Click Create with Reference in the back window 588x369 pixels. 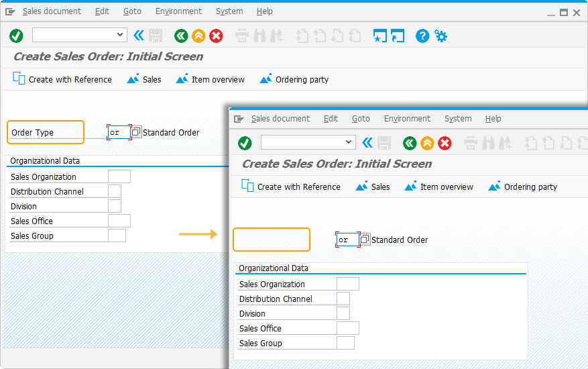pos(62,79)
